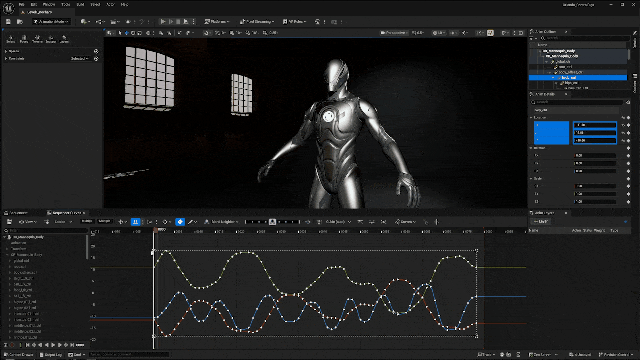Click the Anim Details settings icon
This screenshot has width=640, height=360.
pyautogui.click(x=628, y=102)
